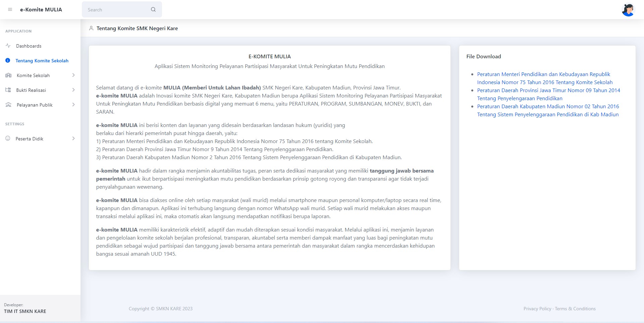
Task: Open the user avatar profile menu
Action: pos(628,10)
